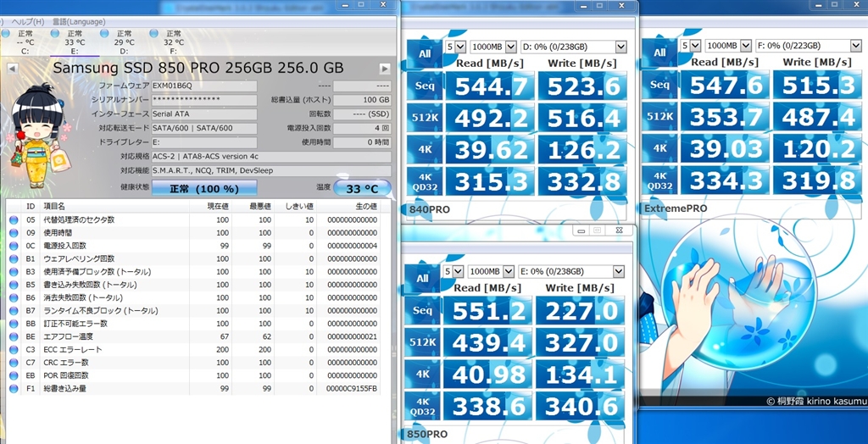Image resolution: width=868 pixels, height=444 pixels.
Task: Click status icon for row BE エアフロー温度
Action: [14, 336]
